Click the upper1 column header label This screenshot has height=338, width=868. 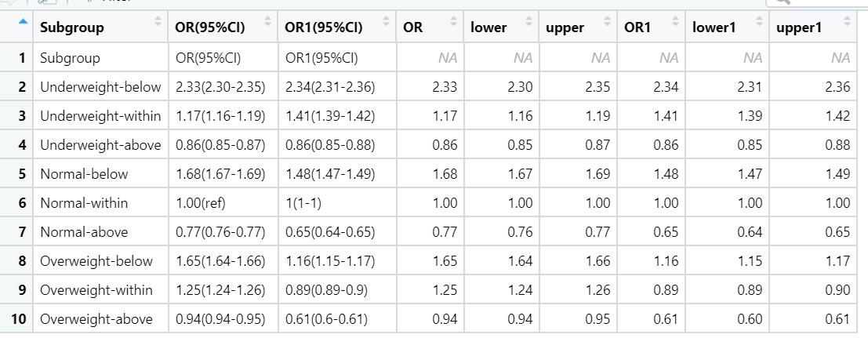(x=798, y=27)
